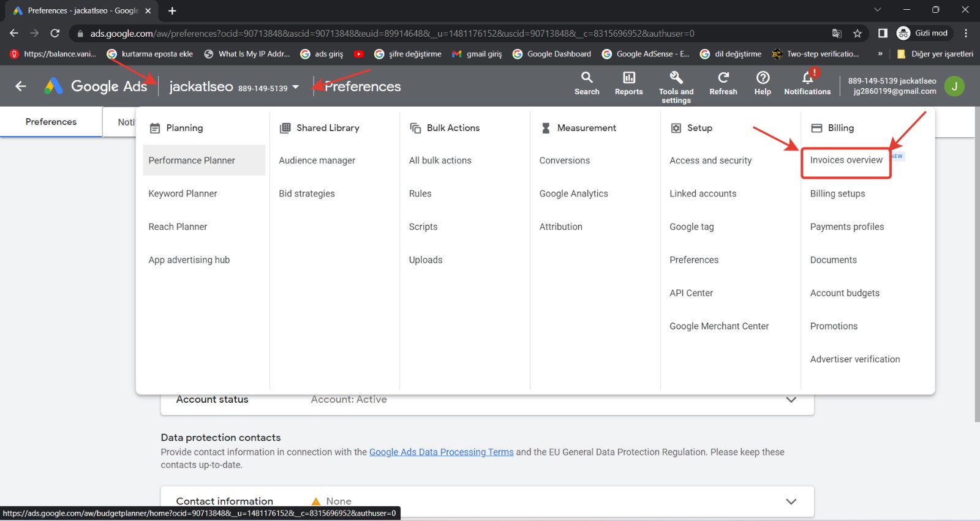Viewport: 980px width, 521px height.
Task: Open the Notifications bell icon
Action: pyautogui.click(x=808, y=78)
